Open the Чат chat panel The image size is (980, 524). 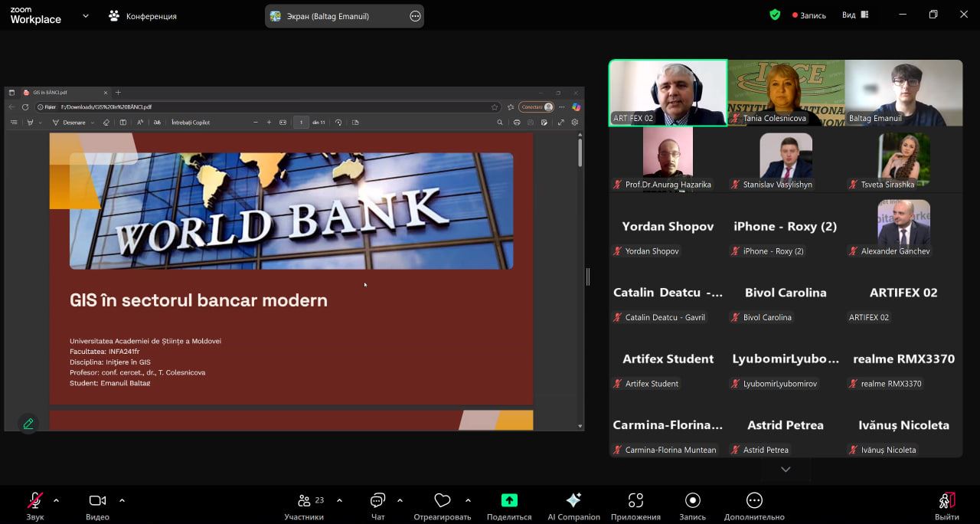click(x=377, y=506)
